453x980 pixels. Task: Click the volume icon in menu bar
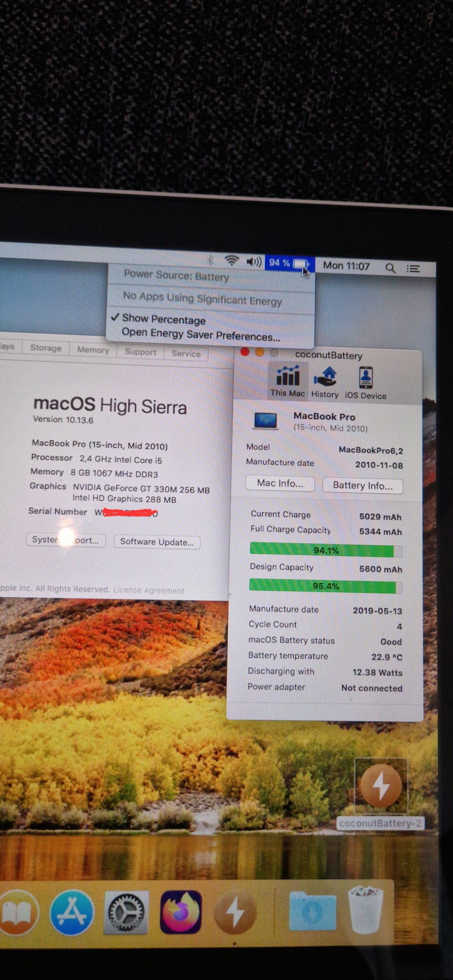tap(254, 261)
